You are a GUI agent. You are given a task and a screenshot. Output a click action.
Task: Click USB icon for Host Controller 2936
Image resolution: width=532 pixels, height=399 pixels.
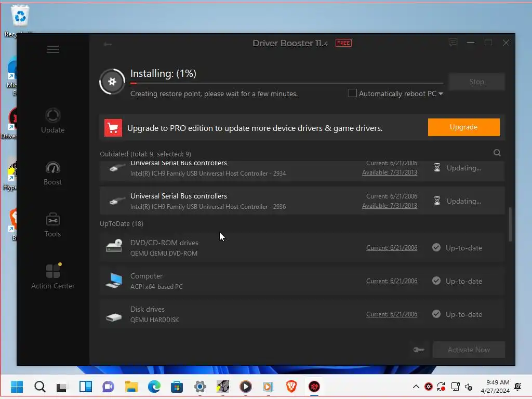coord(117,201)
